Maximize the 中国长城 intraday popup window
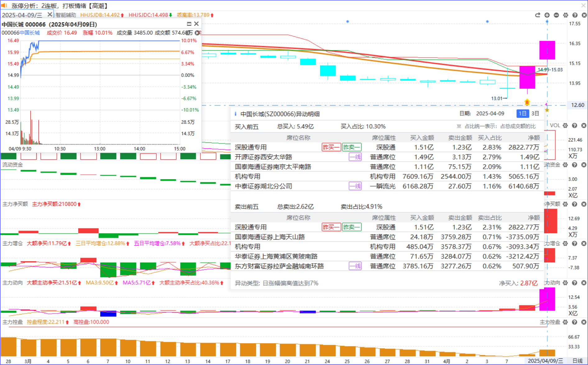The width and height of the screenshot is (588, 365). [189, 24]
